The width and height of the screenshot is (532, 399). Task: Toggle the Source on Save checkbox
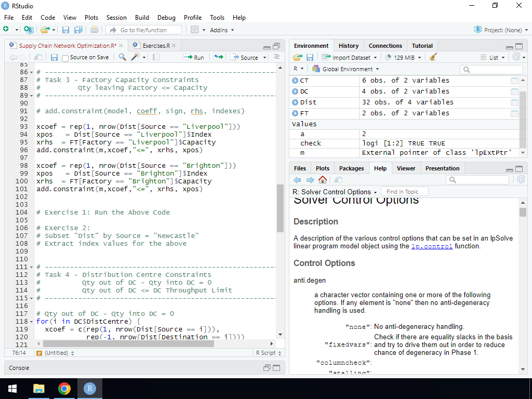(65, 58)
